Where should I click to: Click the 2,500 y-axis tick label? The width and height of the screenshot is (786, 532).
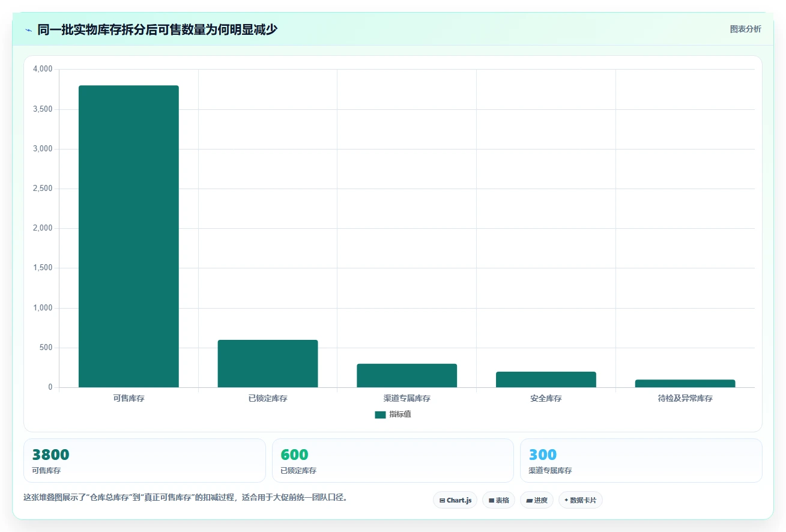coord(42,189)
